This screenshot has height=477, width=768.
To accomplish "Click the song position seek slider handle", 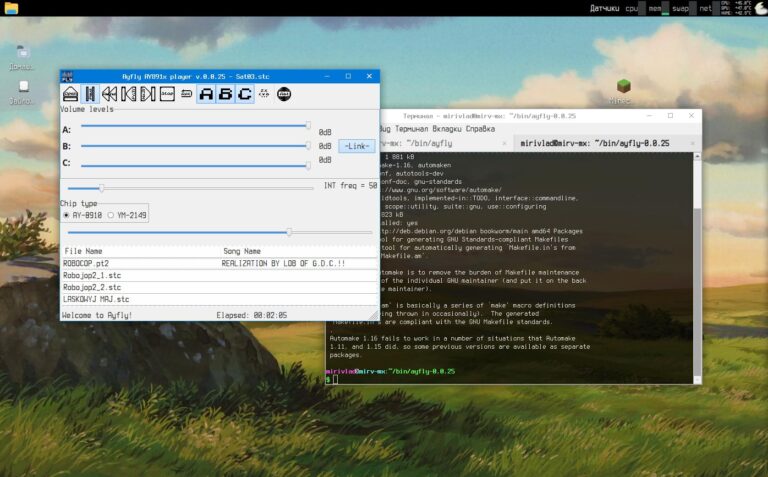I will (289, 232).
